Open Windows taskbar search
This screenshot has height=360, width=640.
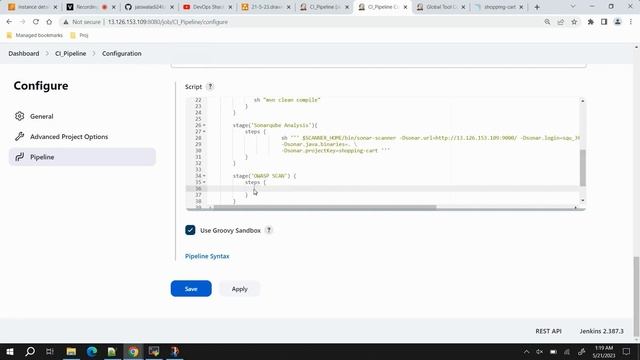tap(30, 351)
